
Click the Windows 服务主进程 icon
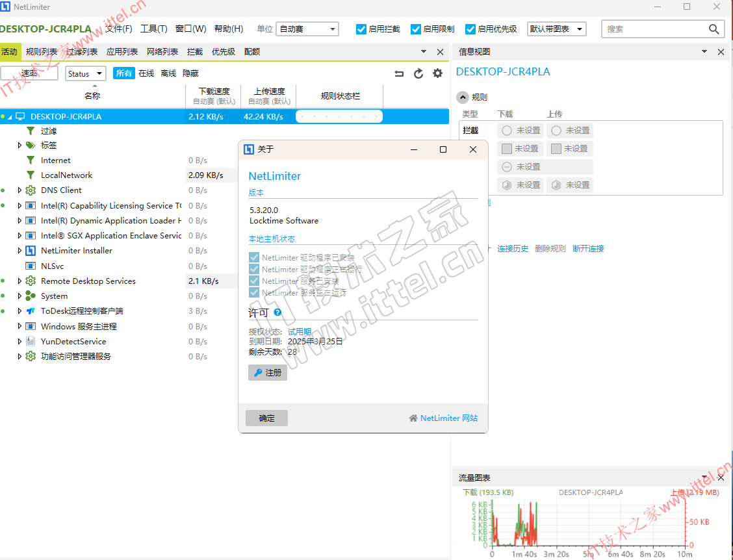pyautogui.click(x=31, y=326)
